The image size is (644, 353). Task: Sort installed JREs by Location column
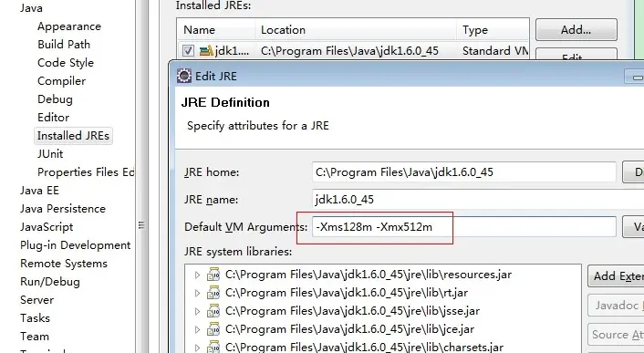point(356,30)
